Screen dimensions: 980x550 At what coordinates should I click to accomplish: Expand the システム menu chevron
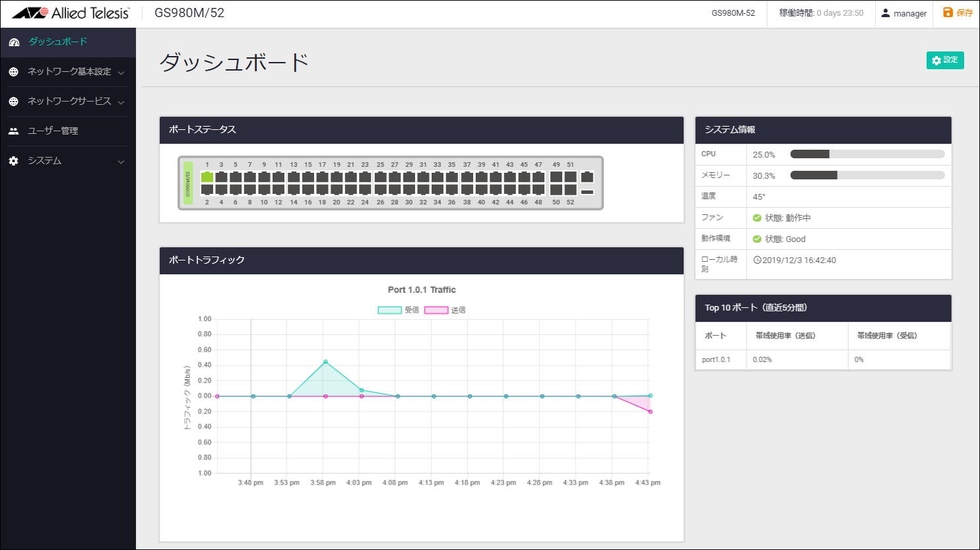[121, 162]
